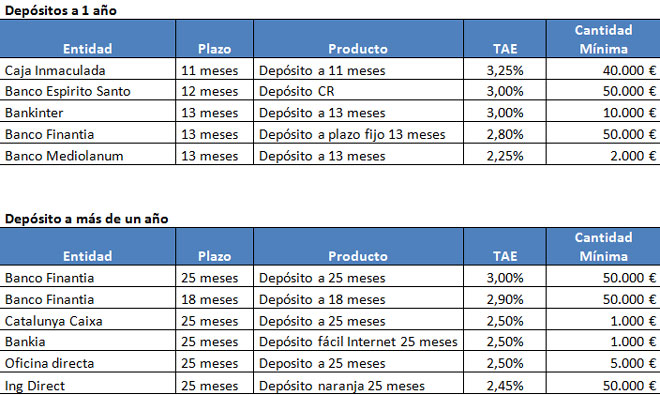
Task: Click the Bankia entity cell
Action: tap(88, 341)
